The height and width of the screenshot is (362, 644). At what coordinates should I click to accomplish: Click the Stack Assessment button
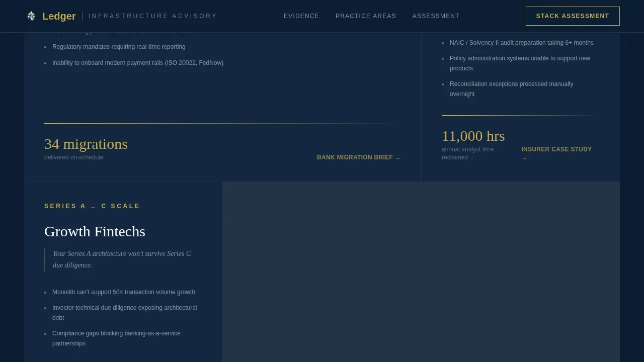(x=573, y=16)
